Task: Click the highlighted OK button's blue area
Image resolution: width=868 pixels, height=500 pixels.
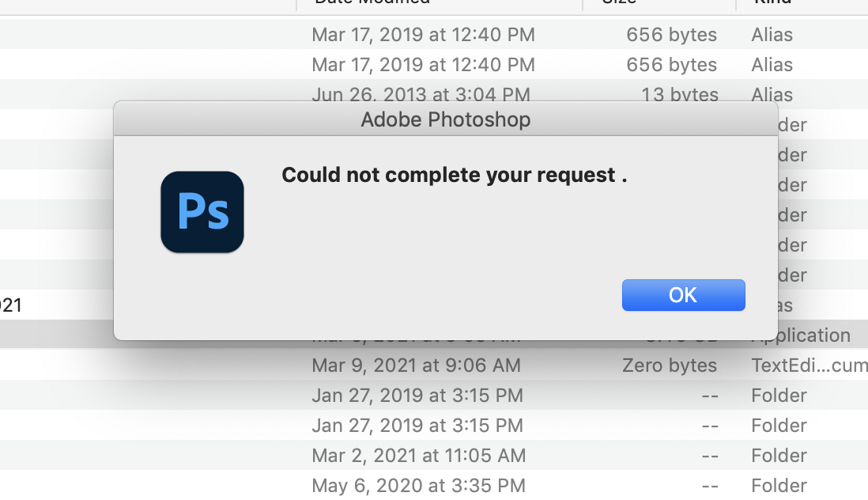Action: point(683,294)
